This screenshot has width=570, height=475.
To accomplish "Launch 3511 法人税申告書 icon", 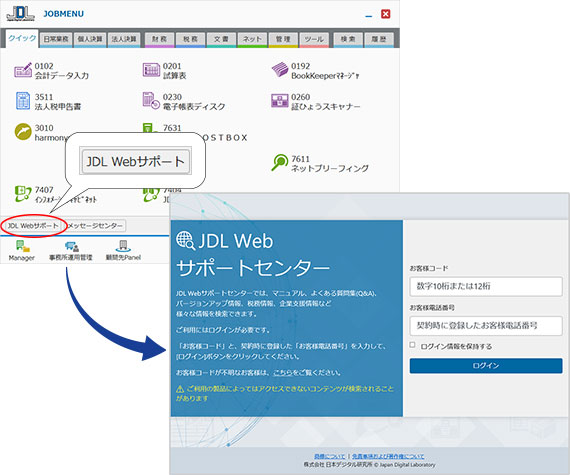I will [x=23, y=101].
